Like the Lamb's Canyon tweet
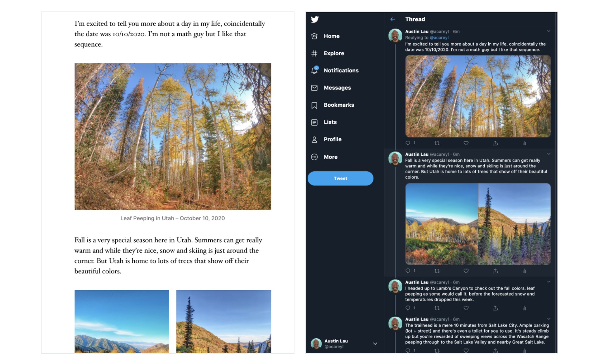 click(466, 308)
